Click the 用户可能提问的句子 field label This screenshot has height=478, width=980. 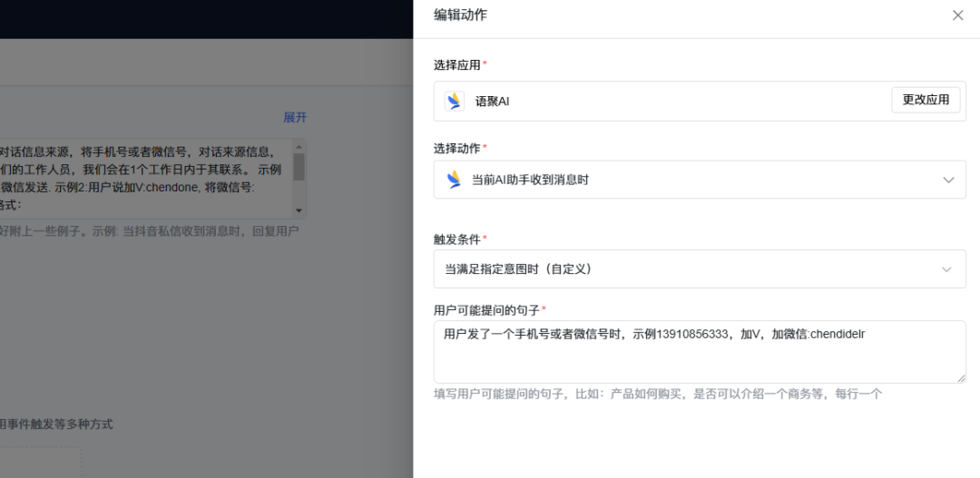point(487,309)
